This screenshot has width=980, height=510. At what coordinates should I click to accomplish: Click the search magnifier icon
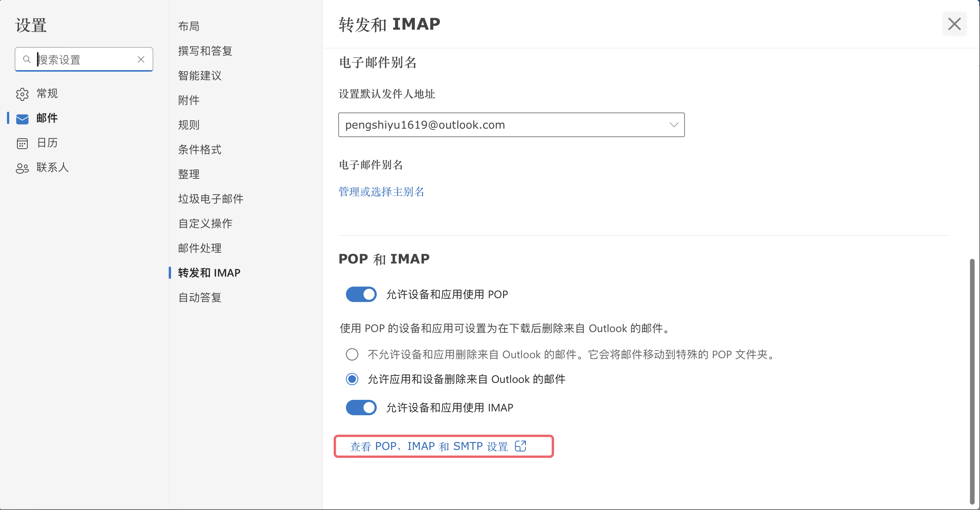[27, 59]
